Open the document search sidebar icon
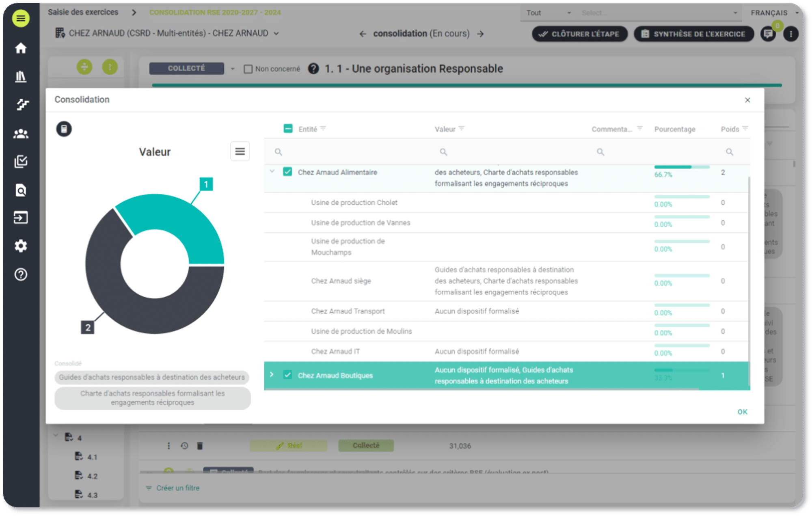This screenshot has height=516, width=812. pyautogui.click(x=21, y=190)
